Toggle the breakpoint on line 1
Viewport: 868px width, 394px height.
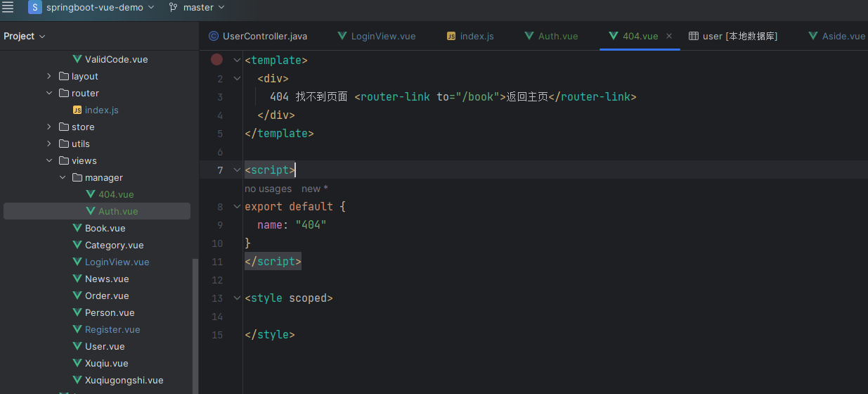pos(216,60)
